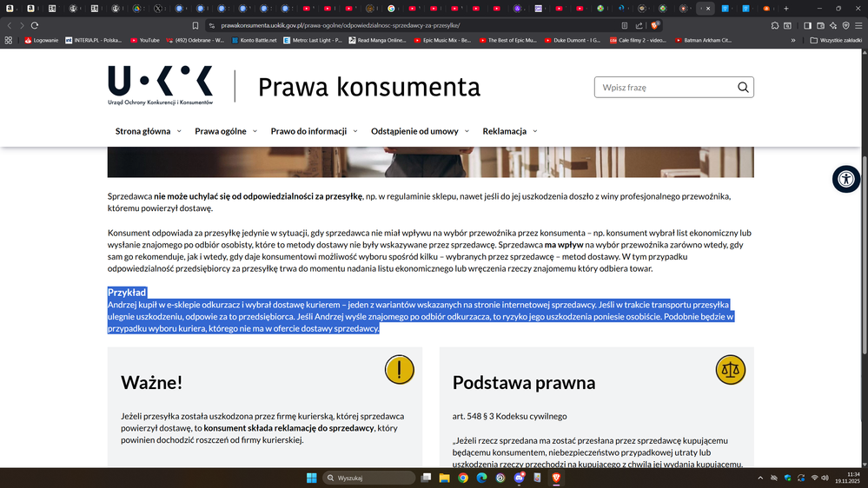Click art. 548 § 3 Kodeksu cywilnego text
Viewport: 868px width, 488px height.
click(x=509, y=416)
